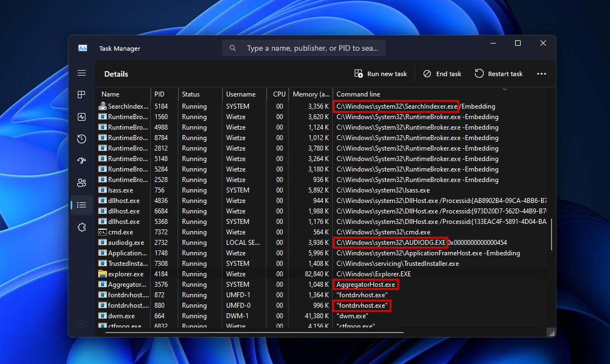The height and width of the screenshot is (364, 610).
Task: Click the sort arrow above Command line
Action: click(505, 89)
